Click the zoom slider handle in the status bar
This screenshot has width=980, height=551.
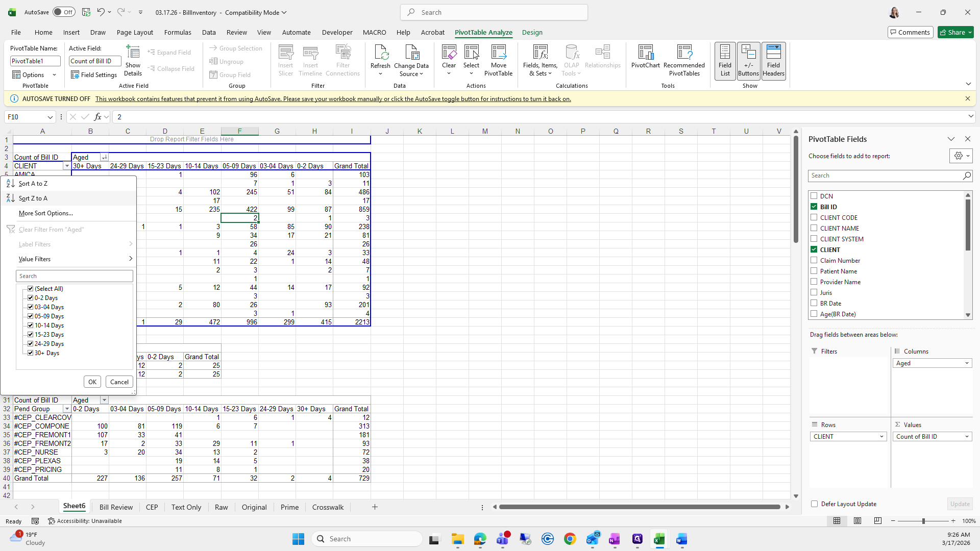tap(923, 521)
